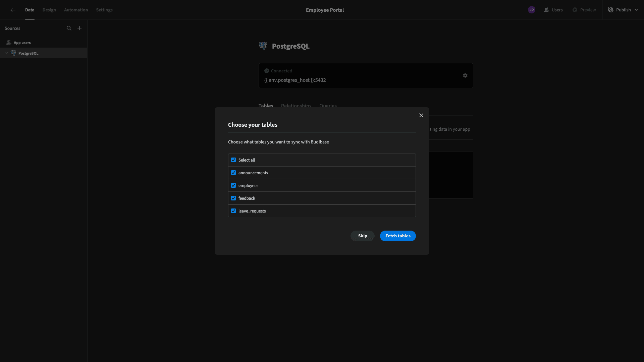Open the Users panel in the header

553,10
